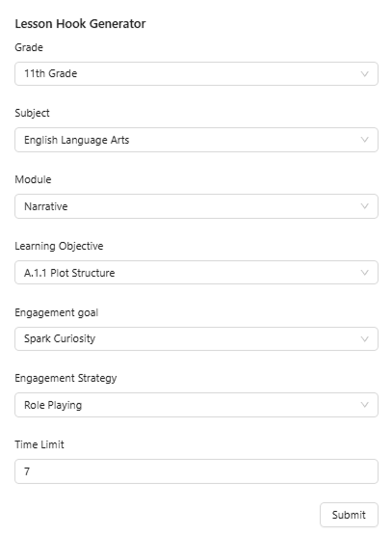Click the Engagement Strategy label
Screen dimensions: 392x536
coord(65,379)
